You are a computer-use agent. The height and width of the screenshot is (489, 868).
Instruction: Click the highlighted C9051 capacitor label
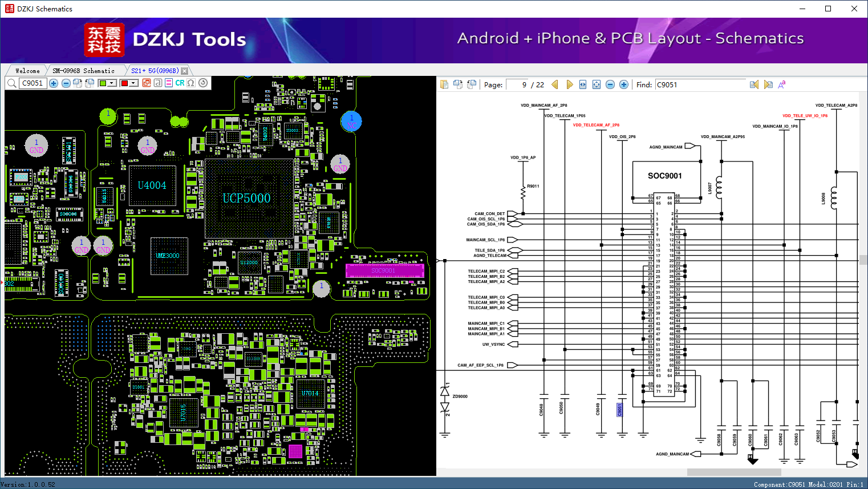619,410
